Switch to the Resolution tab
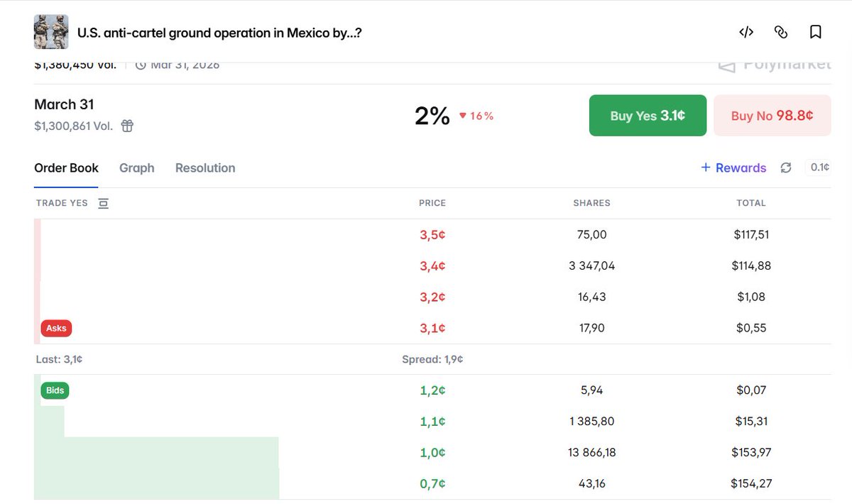Screen dimensions: 852x504 tap(205, 168)
